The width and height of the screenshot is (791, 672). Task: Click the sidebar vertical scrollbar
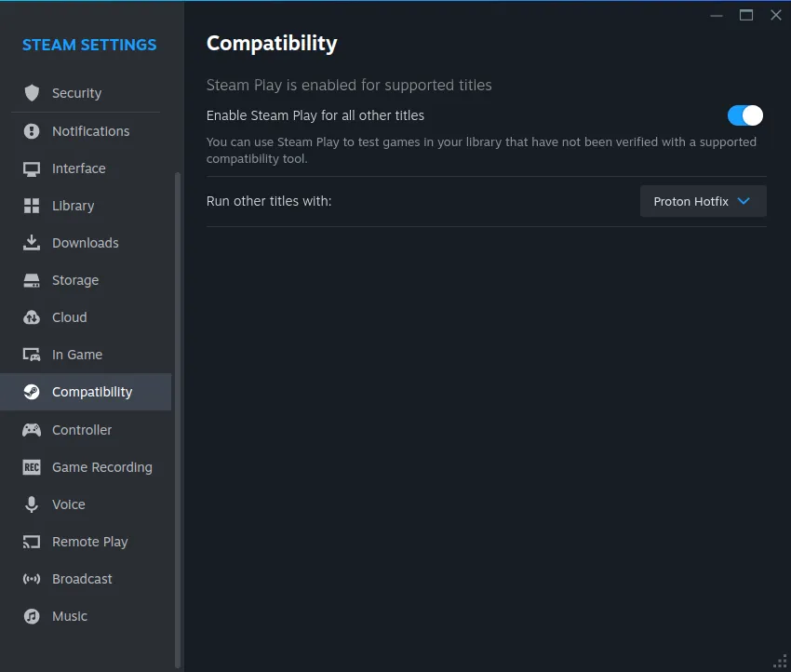(x=178, y=421)
